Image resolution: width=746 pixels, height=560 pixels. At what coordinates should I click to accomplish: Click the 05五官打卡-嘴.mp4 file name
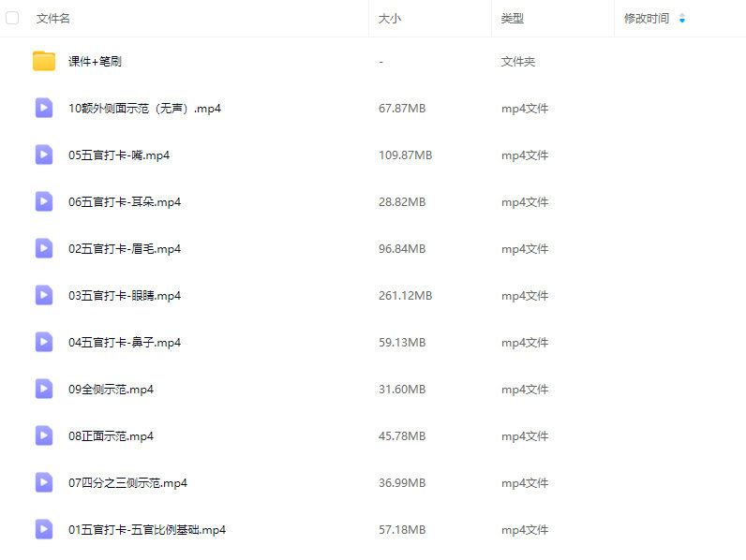click(119, 155)
